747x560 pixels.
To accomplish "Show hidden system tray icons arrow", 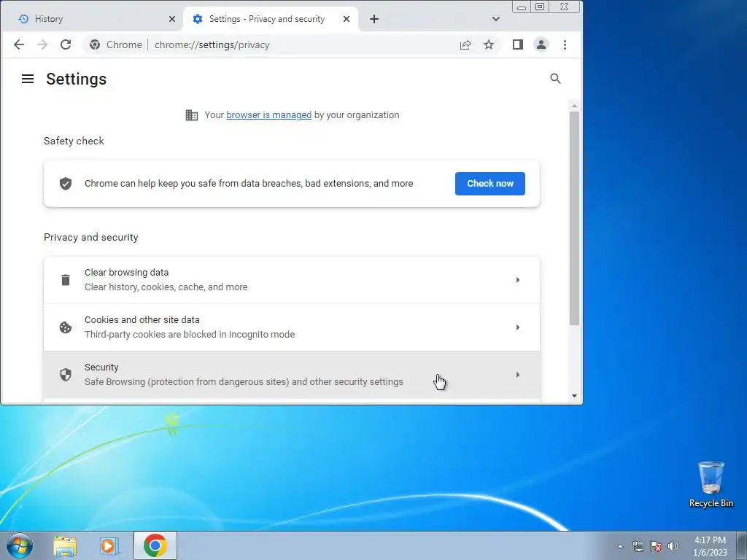I will (x=620, y=547).
